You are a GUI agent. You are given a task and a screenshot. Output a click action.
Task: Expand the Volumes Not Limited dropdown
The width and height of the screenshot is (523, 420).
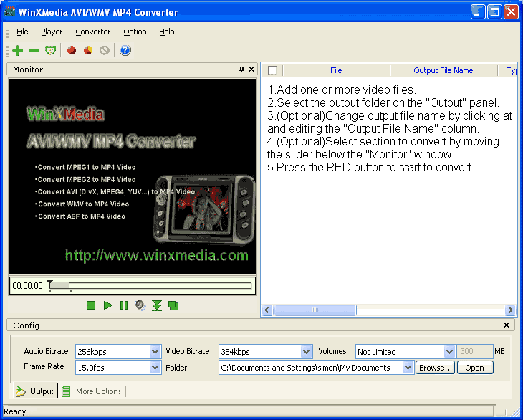click(x=449, y=352)
